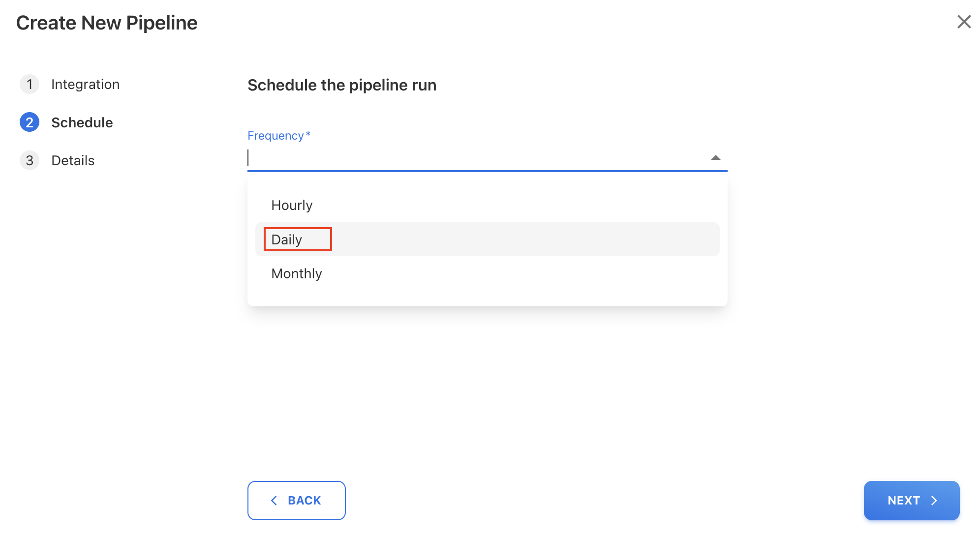Select the Hourly frequency option
980x533 pixels.
tap(292, 206)
